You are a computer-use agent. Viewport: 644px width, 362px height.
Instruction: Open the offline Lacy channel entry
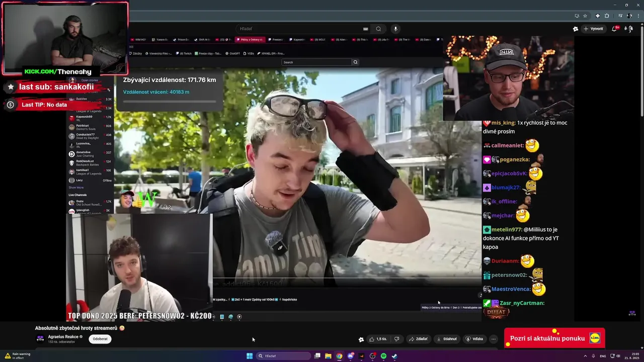(90, 180)
